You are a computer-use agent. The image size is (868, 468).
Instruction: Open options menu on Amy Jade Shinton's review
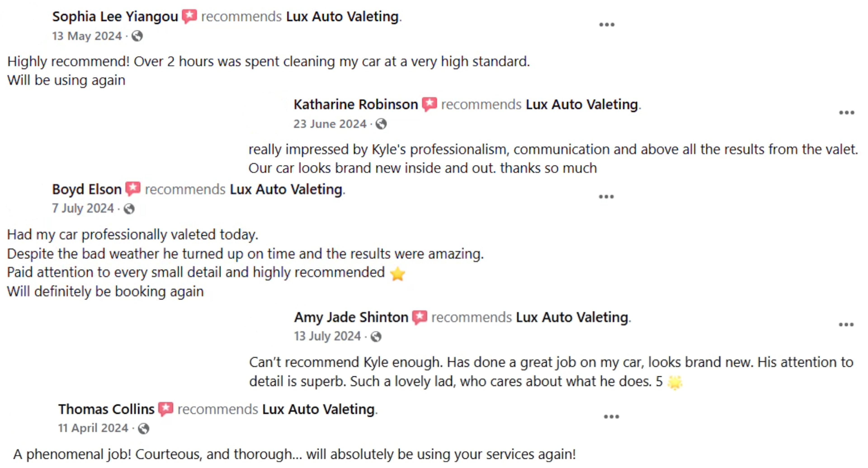(x=846, y=325)
